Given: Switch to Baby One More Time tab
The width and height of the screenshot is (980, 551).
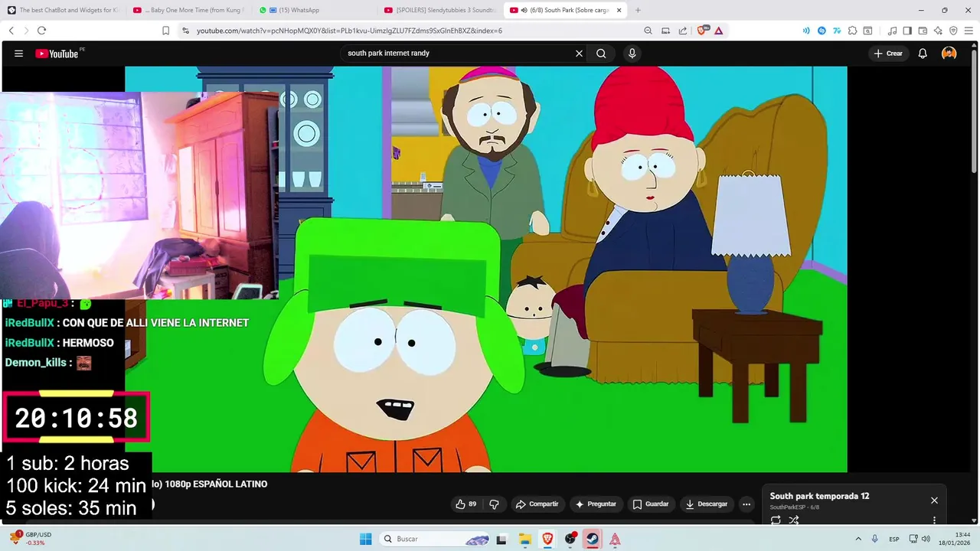Looking at the screenshot, I should [x=189, y=10].
